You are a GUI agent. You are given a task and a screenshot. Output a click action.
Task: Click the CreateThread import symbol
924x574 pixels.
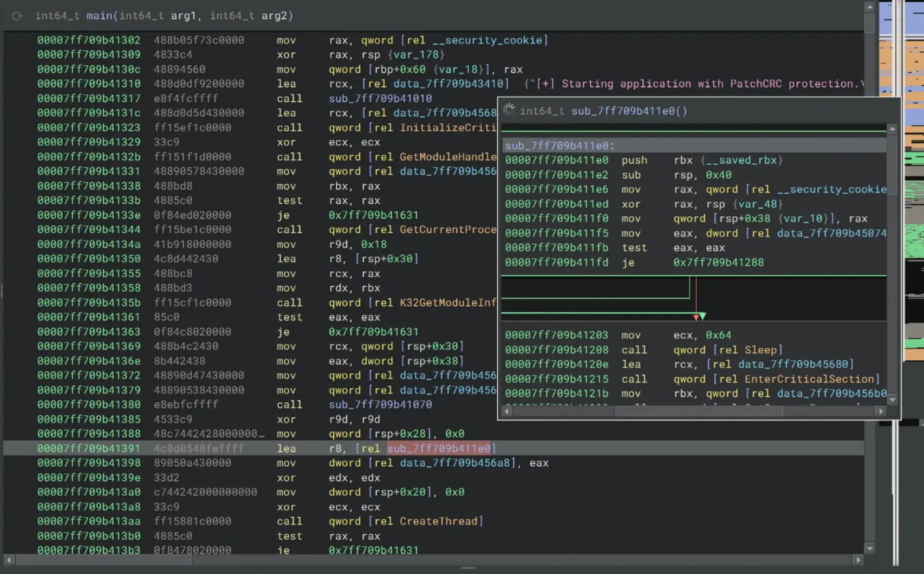[439, 521]
